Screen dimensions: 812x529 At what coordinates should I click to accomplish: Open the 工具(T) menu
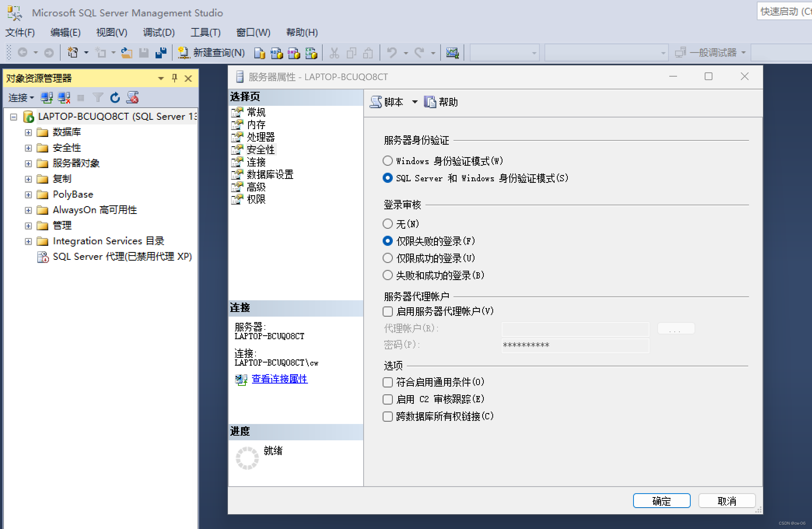(205, 32)
